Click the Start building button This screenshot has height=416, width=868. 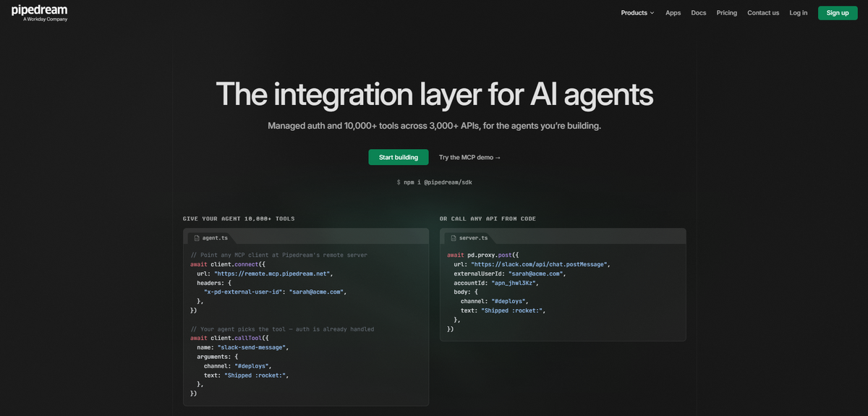[x=399, y=157]
